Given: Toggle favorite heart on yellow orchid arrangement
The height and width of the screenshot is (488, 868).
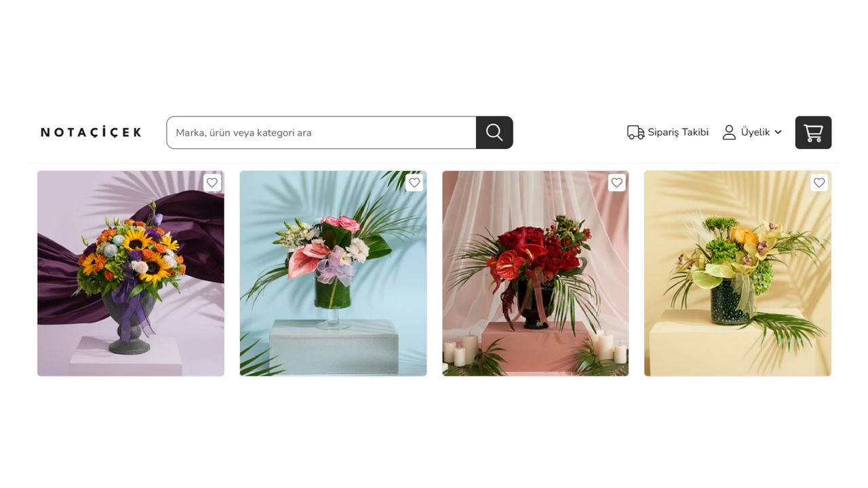Looking at the screenshot, I should point(819,182).
